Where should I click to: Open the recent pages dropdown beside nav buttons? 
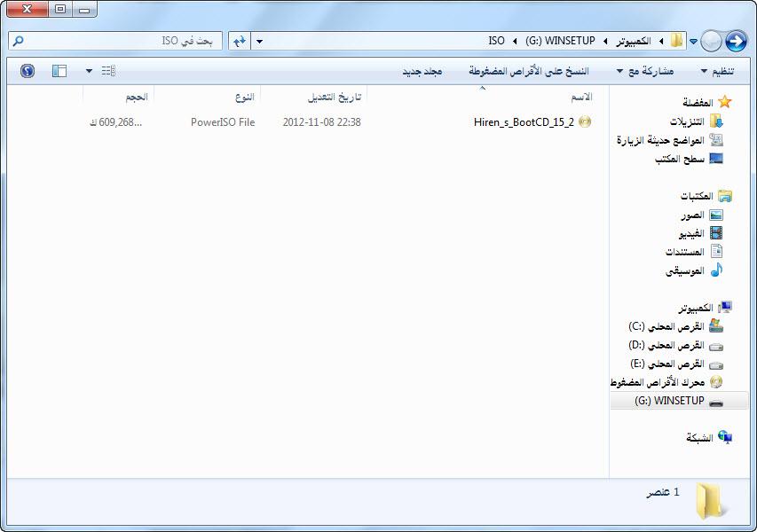click(x=693, y=42)
